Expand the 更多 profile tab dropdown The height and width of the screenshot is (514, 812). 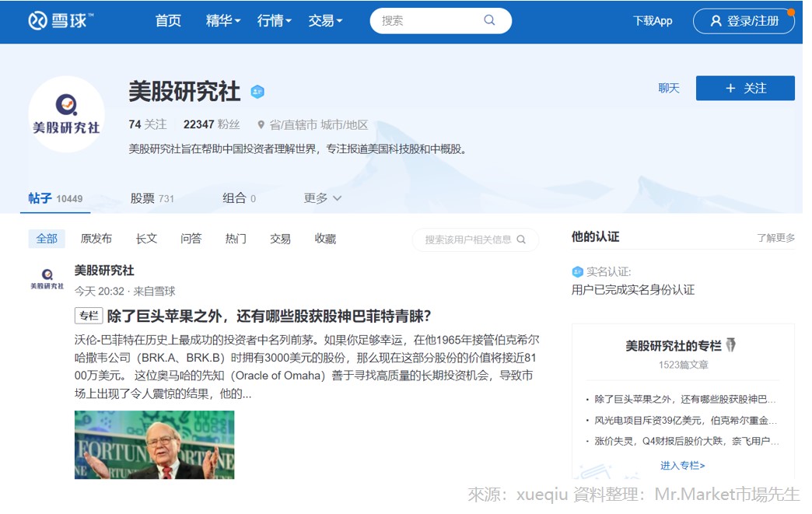point(322,198)
